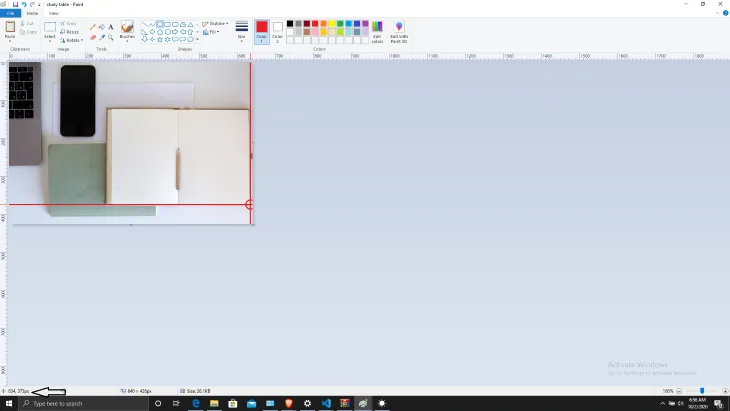Click the Cut button
Viewport: 730px width, 411px height.
27,23
